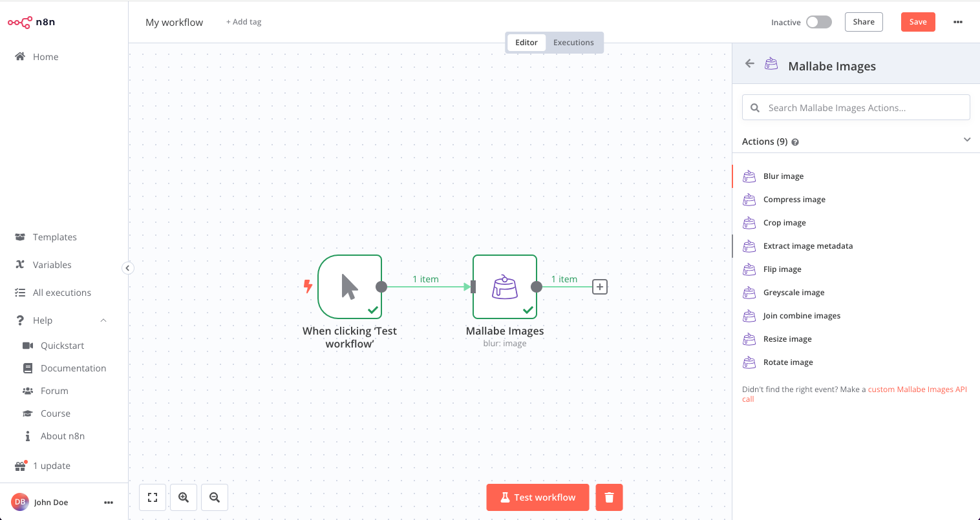Select the Mallabe Images node
This screenshot has width=980, height=520.
pos(505,287)
